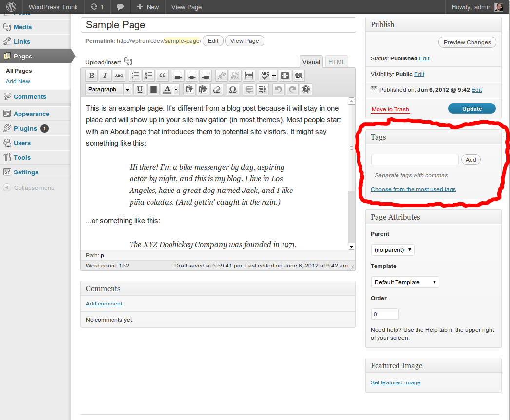Image resolution: width=510 pixels, height=420 pixels.
Task: Open the text color picker arrow
Action: click(176, 89)
